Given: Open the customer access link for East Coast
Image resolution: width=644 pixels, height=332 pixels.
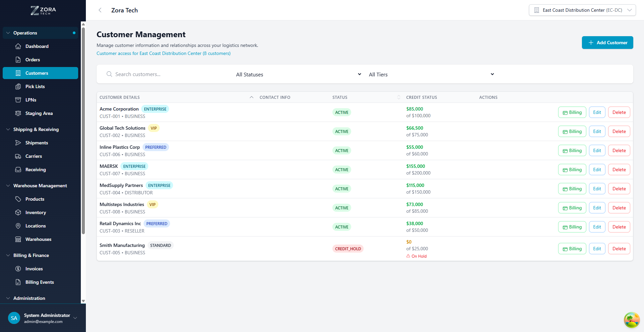Looking at the screenshot, I should (163, 53).
